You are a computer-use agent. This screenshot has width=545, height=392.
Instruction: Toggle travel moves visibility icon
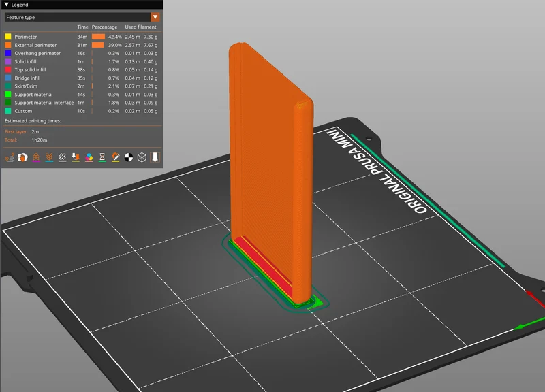pos(10,157)
